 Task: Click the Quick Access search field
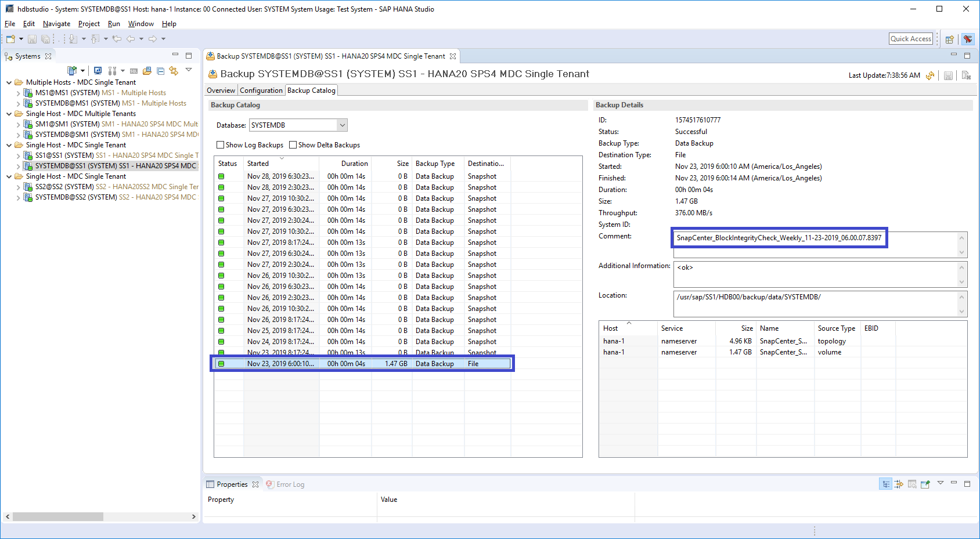point(910,39)
